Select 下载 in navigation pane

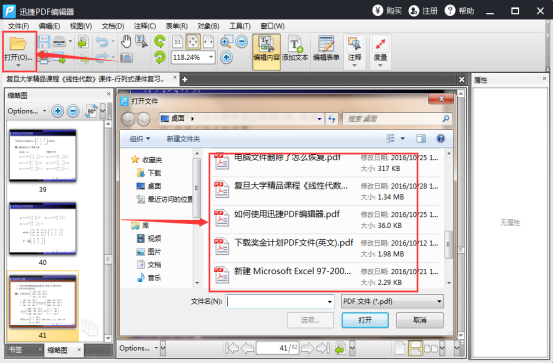click(149, 173)
